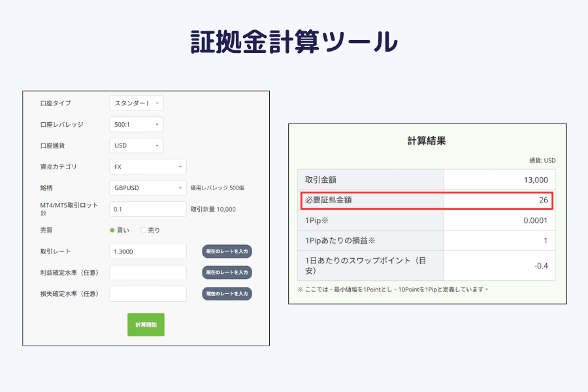The image size is (588, 392).
Task: Click the 適用レバレッジ 500倍 text
Action: [x=217, y=188]
